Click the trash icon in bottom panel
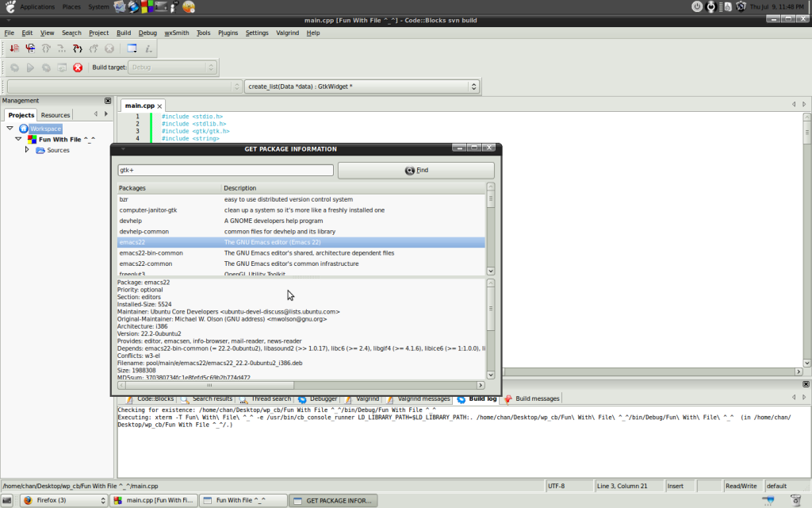 click(795, 500)
